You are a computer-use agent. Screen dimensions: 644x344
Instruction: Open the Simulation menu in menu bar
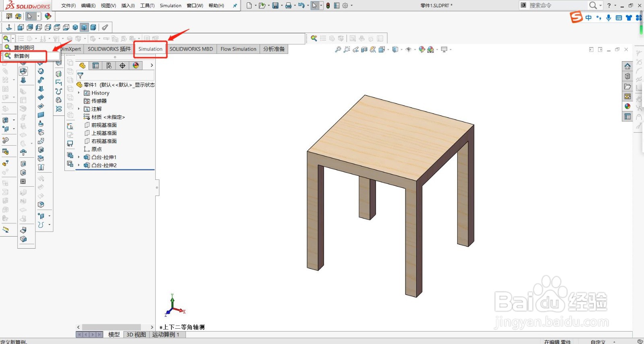click(171, 6)
